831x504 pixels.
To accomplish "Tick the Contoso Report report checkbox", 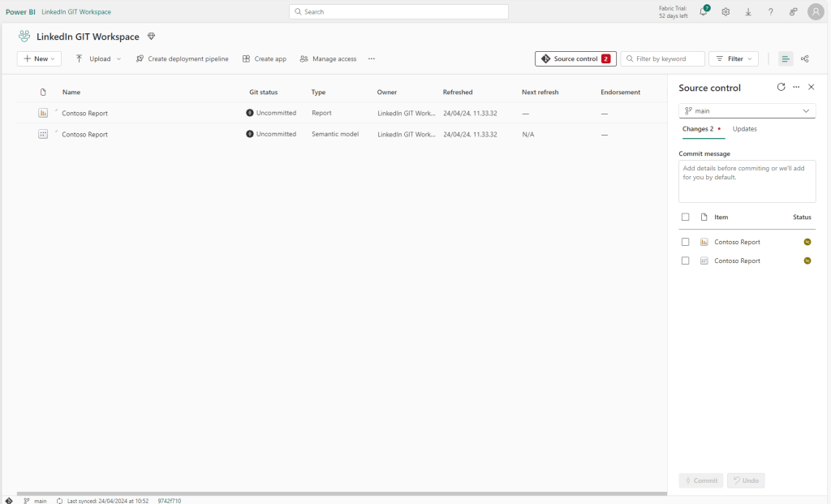I will point(686,242).
